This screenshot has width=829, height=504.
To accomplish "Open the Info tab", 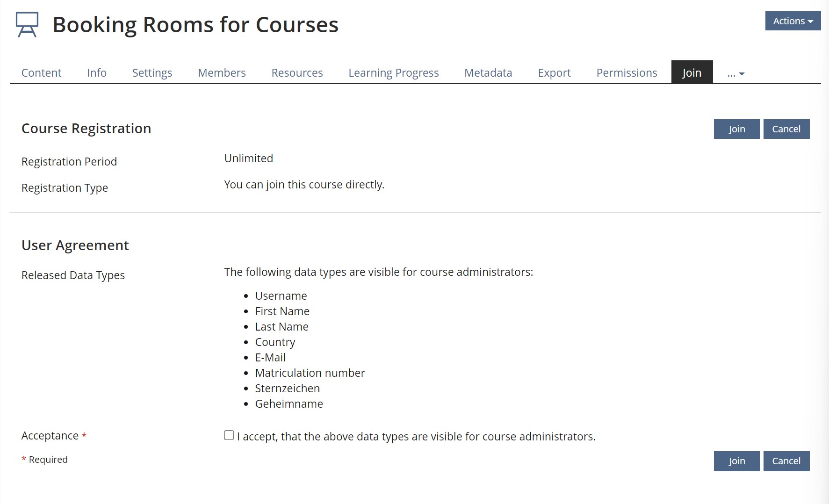I will click(x=97, y=73).
